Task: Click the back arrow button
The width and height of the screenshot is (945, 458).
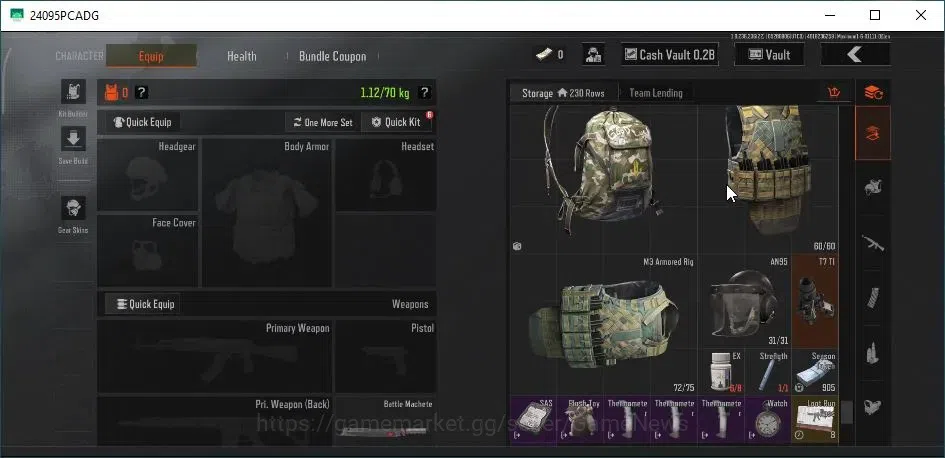Action: pos(855,55)
